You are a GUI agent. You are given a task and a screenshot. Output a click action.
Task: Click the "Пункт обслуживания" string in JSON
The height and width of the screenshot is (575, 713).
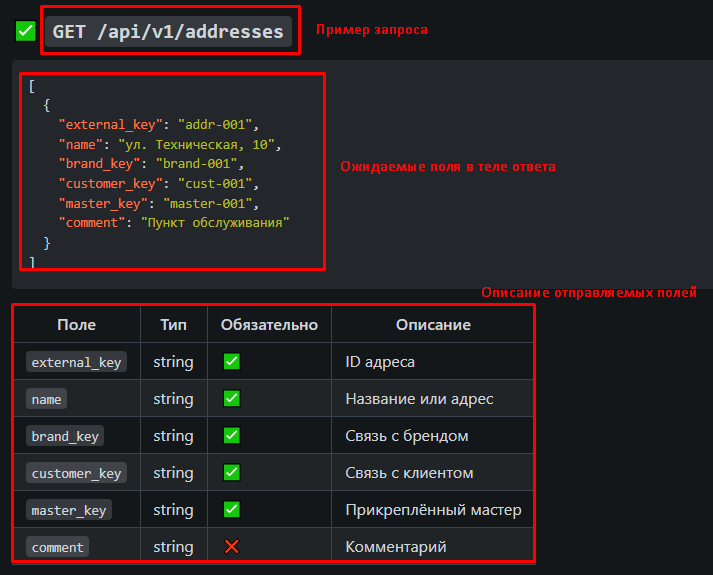tap(214, 222)
